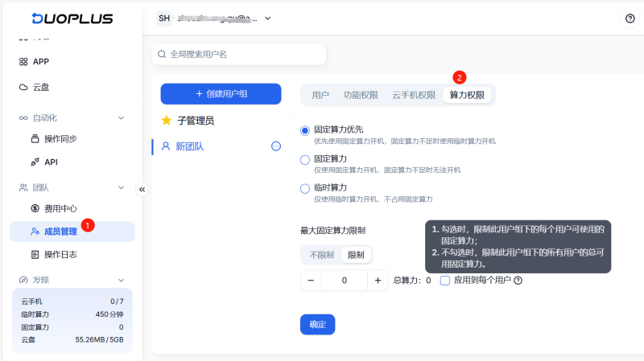
Task: Click the help icon next to 应用到每个用户
Action: 518,281
